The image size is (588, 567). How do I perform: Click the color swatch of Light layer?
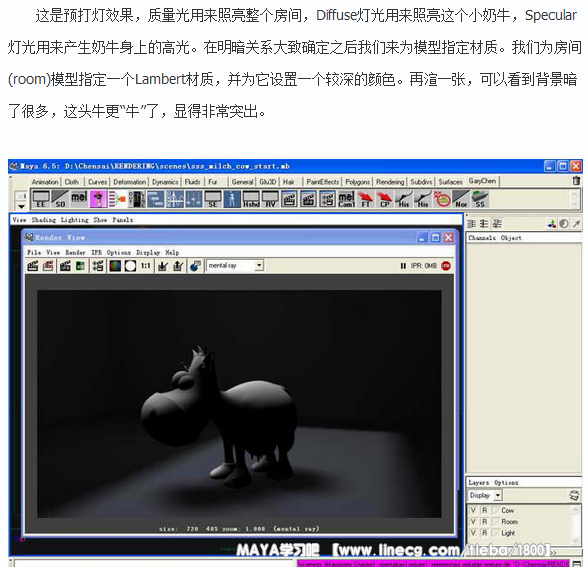(495, 533)
